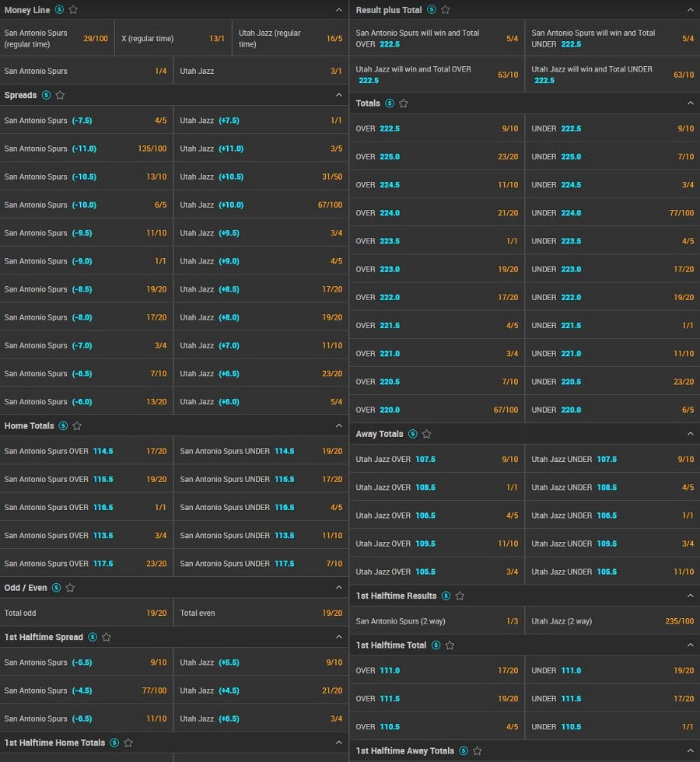700x762 pixels.
Task: Star the 1st Halftime Results market
Action: tap(460, 596)
